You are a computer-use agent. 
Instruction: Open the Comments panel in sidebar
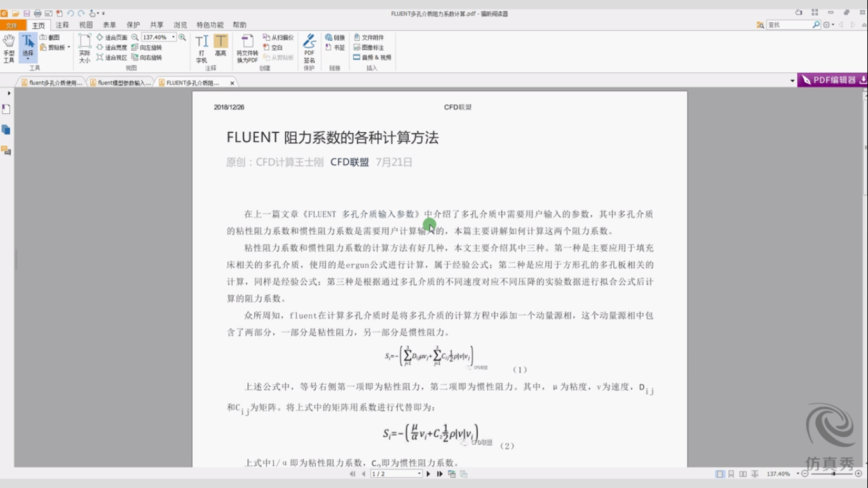point(6,151)
